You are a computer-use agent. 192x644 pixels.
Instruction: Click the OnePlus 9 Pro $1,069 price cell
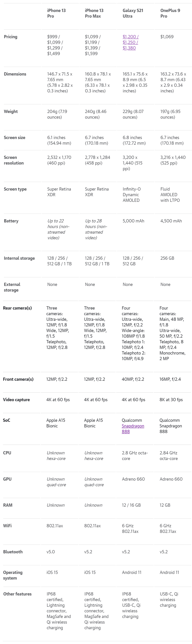click(167, 37)
